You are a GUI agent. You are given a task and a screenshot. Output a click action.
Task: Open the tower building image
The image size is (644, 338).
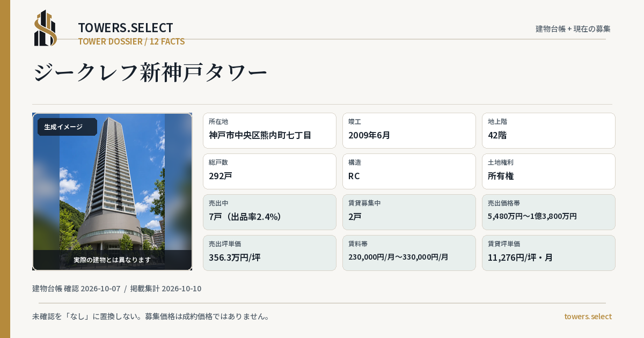pyautogui.click(x=112, y=192)
